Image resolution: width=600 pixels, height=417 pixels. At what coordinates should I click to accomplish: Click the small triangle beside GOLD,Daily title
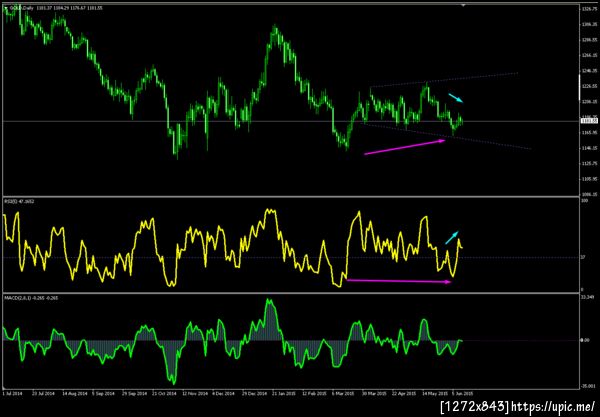tap(6, 8)
